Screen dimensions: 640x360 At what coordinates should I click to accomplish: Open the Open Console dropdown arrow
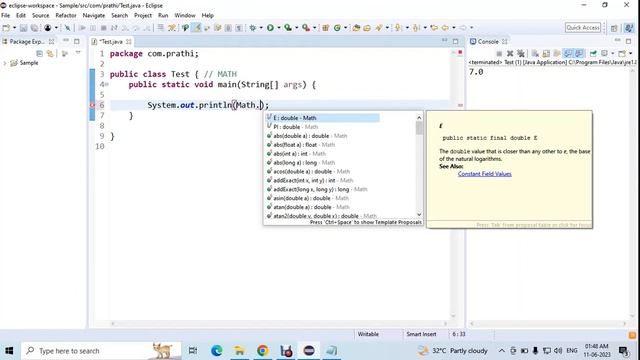click(x=631, y=53)
